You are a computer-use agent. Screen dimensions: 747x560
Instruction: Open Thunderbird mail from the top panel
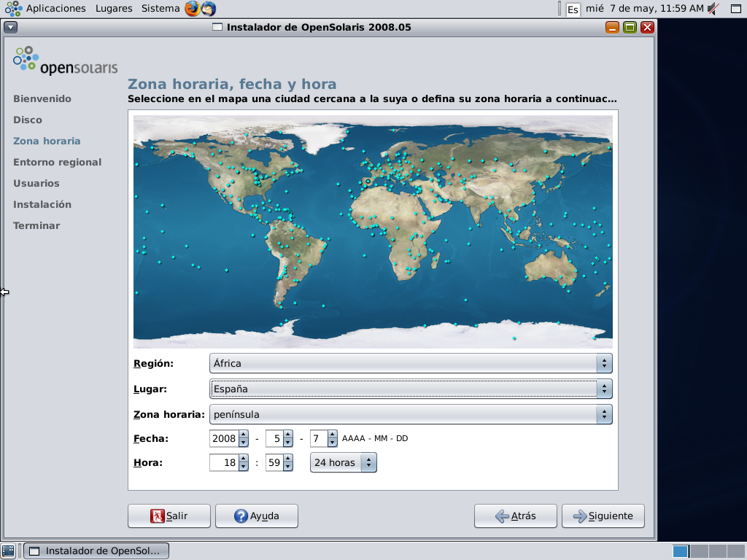point(209,9)
